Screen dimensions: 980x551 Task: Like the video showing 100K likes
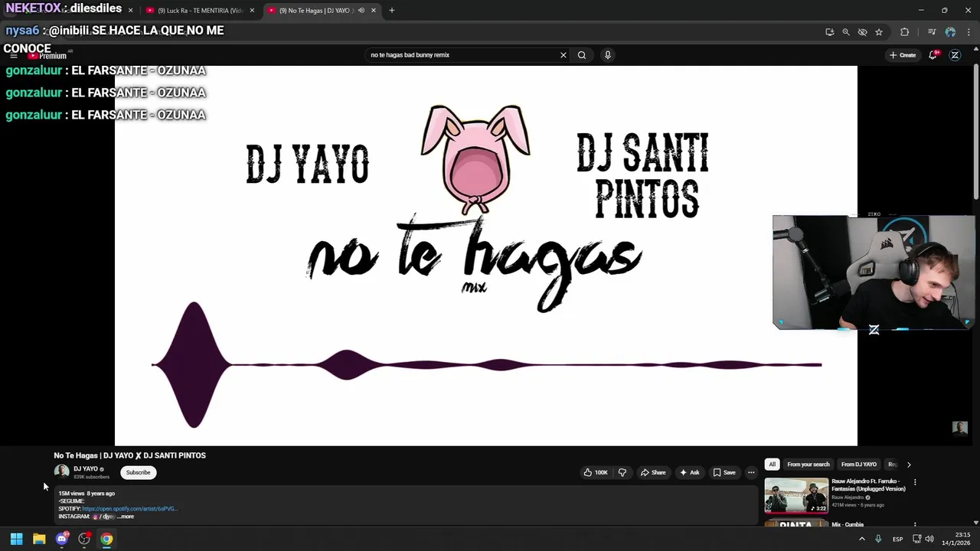(x=596, y=472)
